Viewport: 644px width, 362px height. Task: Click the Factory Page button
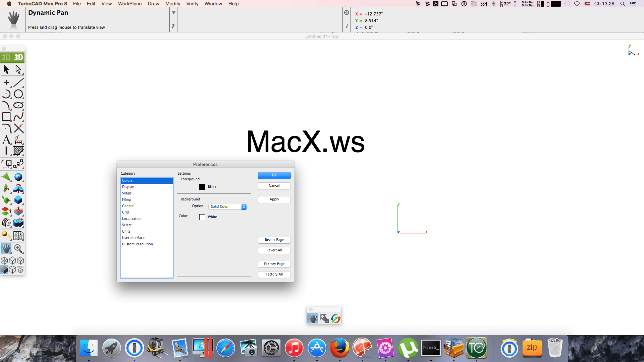click(274, 264)
